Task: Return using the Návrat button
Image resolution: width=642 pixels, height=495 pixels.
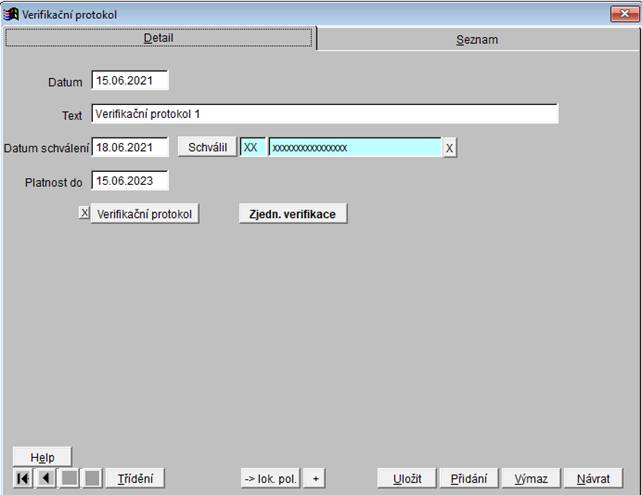Action: [x=593, y=478]
